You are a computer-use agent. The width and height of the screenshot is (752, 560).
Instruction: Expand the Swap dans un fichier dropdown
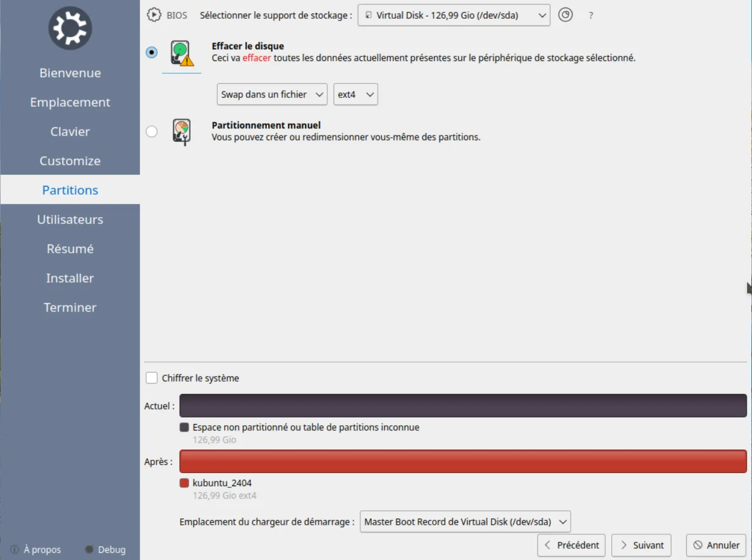point(272,94)
